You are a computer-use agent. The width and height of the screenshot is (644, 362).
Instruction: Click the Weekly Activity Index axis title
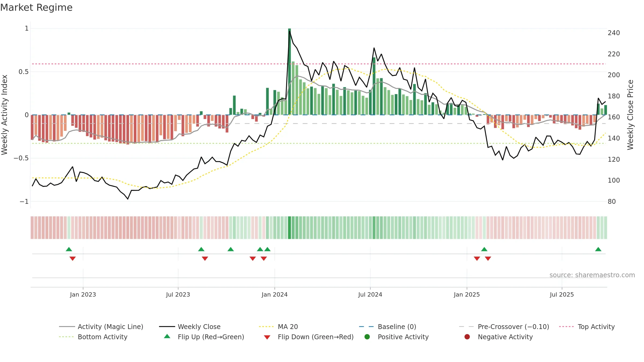click(x=5, y=115)
